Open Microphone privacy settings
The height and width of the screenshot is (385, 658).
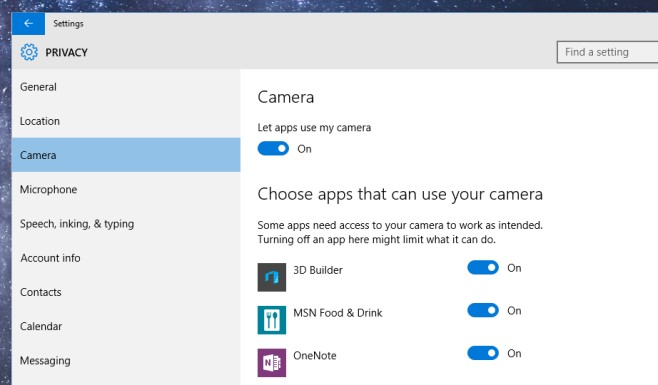coord(126,189)
